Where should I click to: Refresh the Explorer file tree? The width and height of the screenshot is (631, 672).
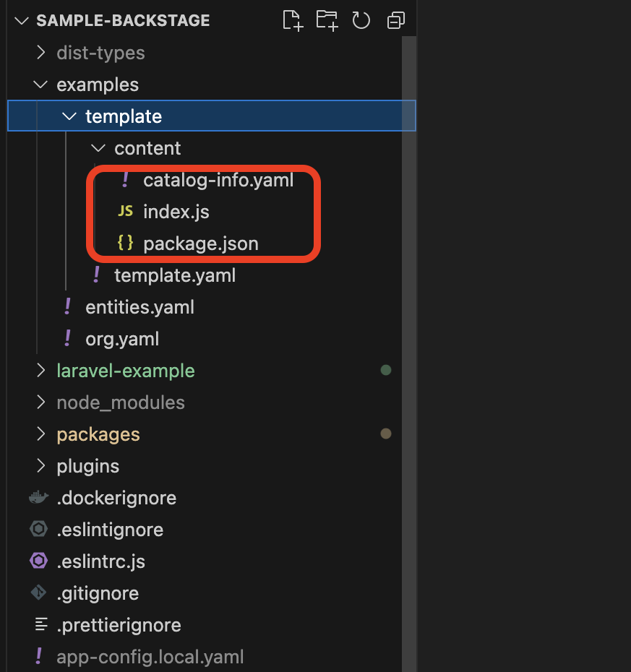[361, 20]
